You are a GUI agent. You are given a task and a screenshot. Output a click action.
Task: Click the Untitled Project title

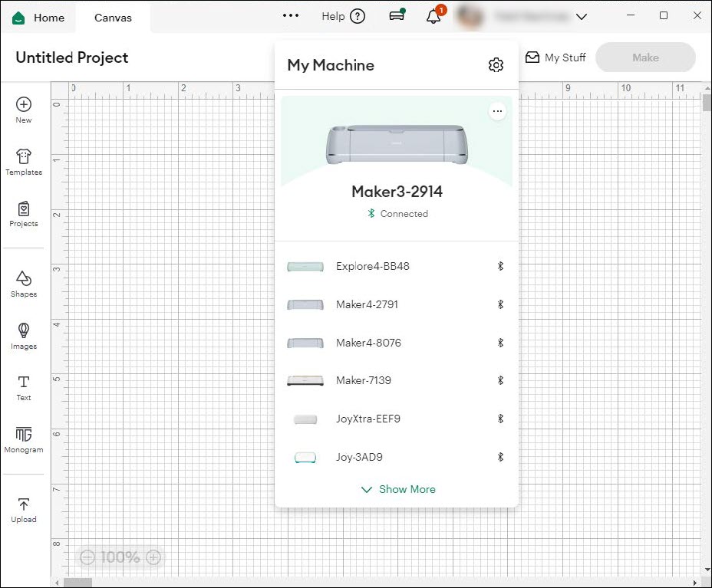pyautogui.click(x=72, y=57)
